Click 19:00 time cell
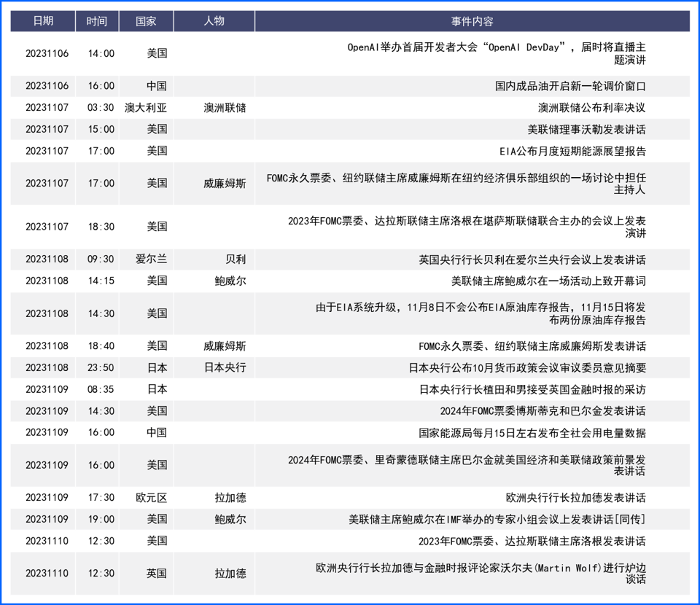Viewport: 700px width, 605px height. pyautogui.click(x=101, y=519)
